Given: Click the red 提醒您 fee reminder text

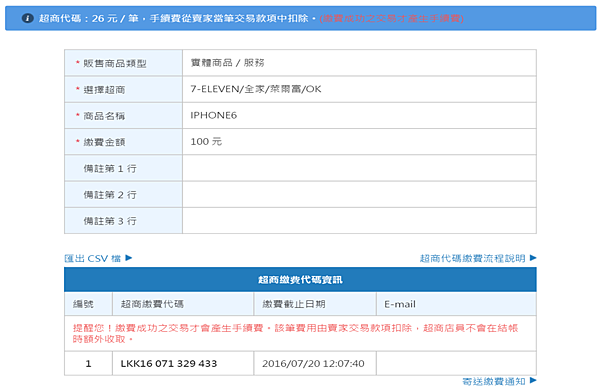Looking at the screenshot, I should (x=295, y=333).
